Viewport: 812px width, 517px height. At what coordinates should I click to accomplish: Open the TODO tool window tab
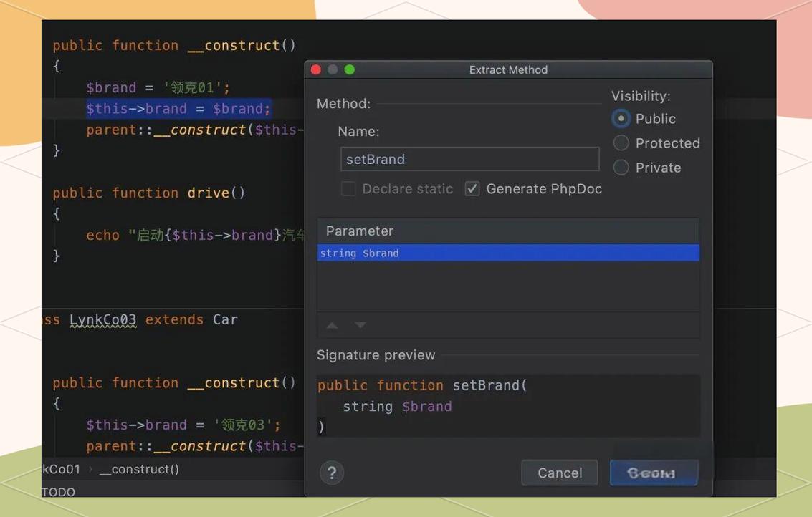59,492
